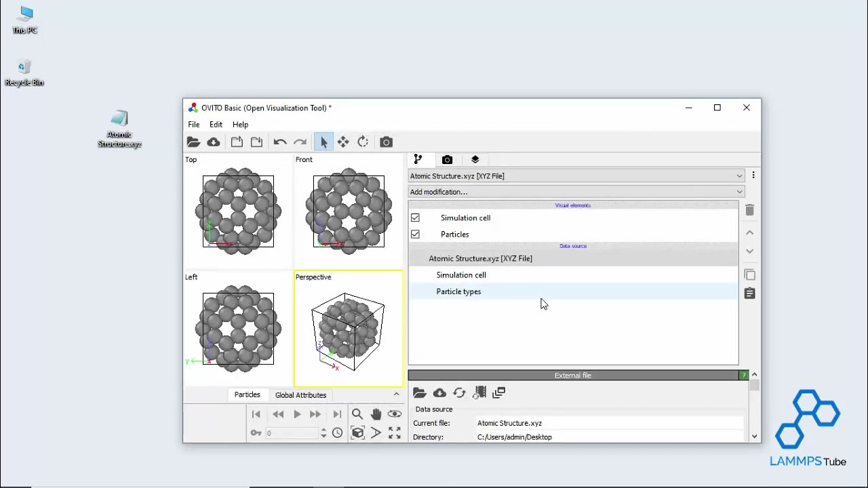Open help for External file panel
868x488 pixels.
[744, 375]
